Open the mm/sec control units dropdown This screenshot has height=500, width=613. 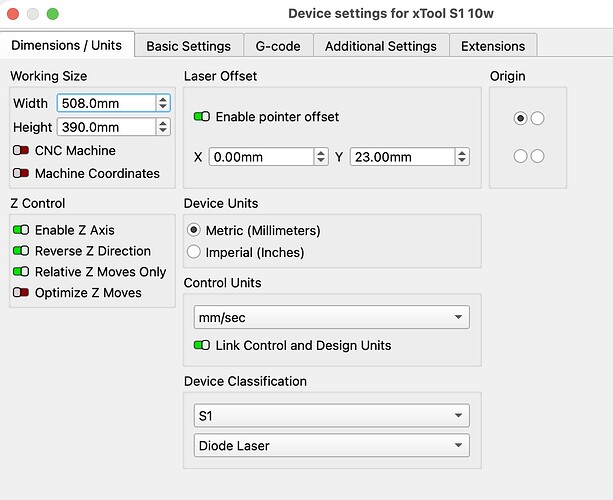pyautogui.click(x=332, y=317)
